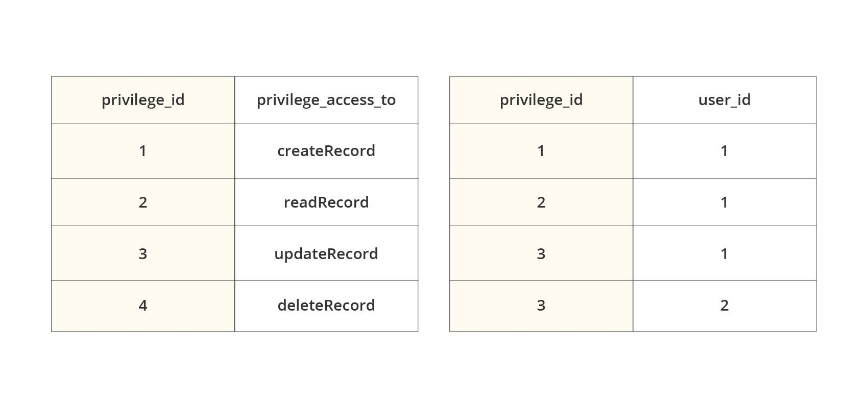Select last privilege_id 3 in right table

(541, 306)
